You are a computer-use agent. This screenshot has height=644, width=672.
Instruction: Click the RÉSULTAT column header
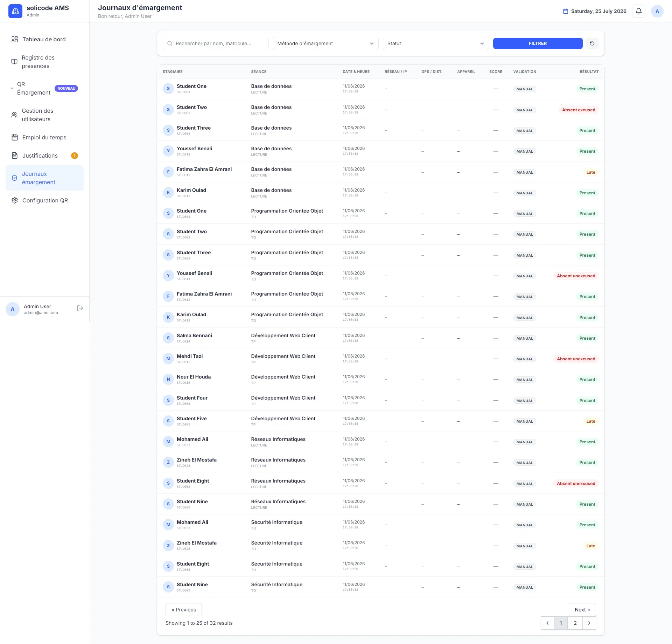[589, 71]
